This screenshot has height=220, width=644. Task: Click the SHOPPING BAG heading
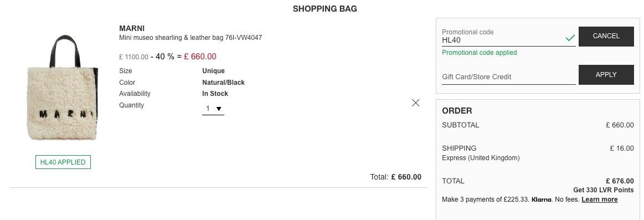325,9
